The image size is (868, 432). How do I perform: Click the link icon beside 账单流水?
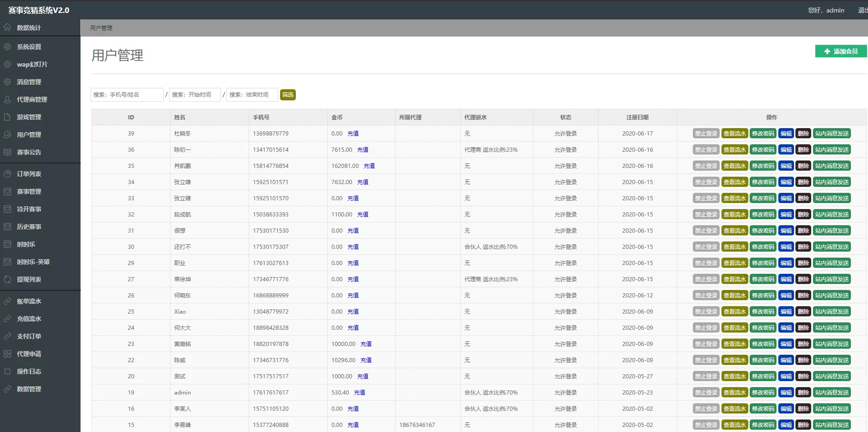7,301
